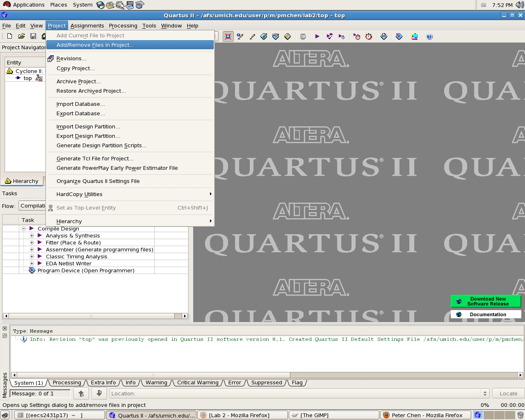Select the top entity tree item
This screenshot has height=420, width=525.
pyautogui.click(x=27, y=78)
